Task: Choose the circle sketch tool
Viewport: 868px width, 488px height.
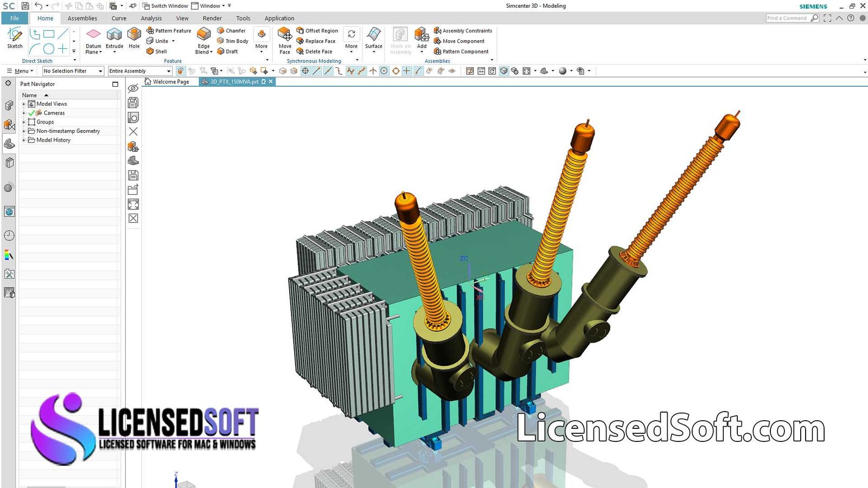Action: pyautogui.click(x=49, y=49)
